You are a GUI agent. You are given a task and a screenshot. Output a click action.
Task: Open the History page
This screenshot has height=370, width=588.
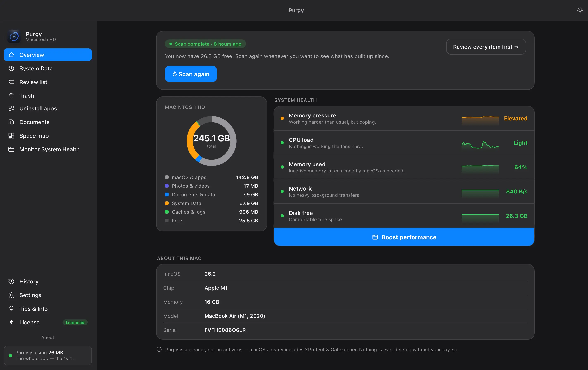pyautogui.click(x=48, y=281)
